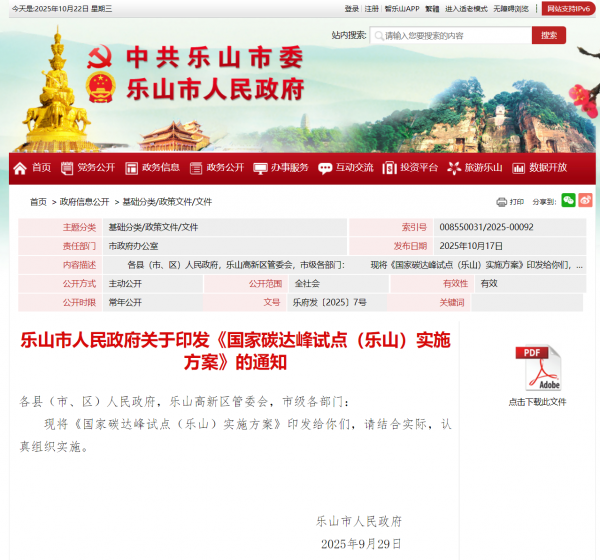This screenshot has width=600, height=560.
Task: Switch to traditional Chinese via 繁體
Action: click(432, 8)
